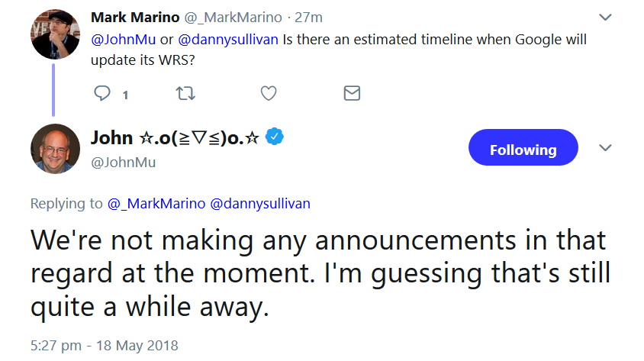Click the blue verified badge next to John
Image resolution: width=644 pixels, height=361 pixels.
coord(275,137)
